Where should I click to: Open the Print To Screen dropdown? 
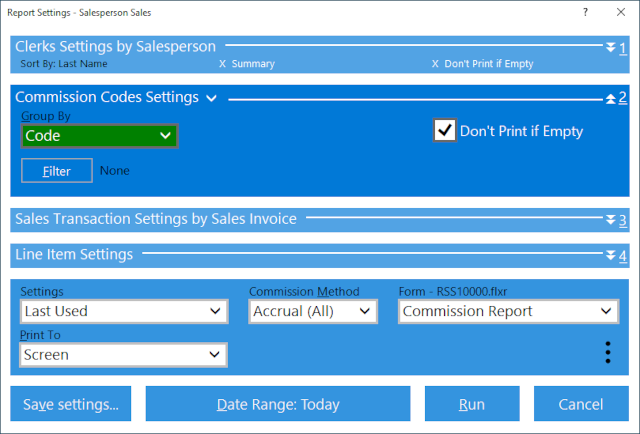tap(123, 354)
